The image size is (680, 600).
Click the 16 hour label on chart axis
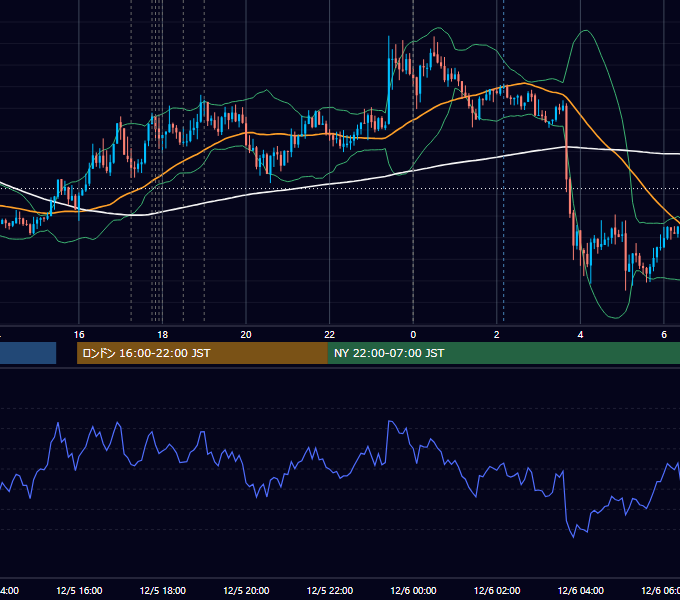[79, 335]
